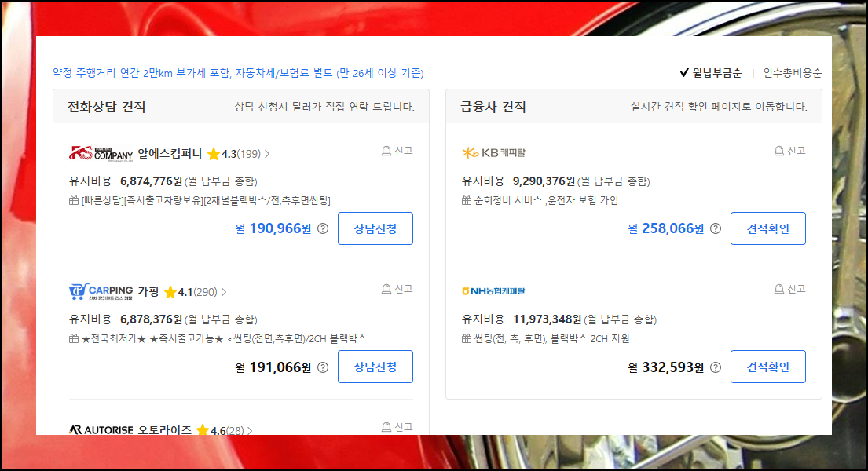This screenshot has height=471, width=868.
Task: Expand 오토라이즈 reviews chevron after 4.6(28)
Action: (250, 430)
